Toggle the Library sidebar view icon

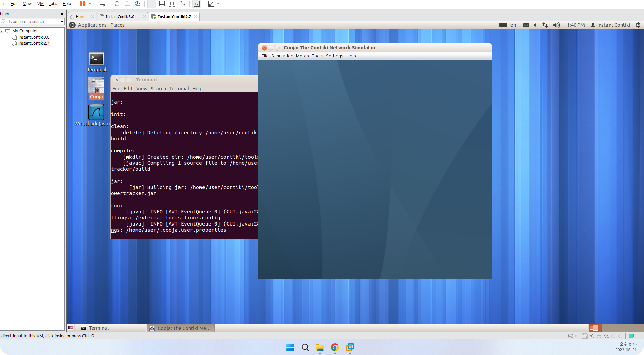pyautogui.click(x=152, y=4)
